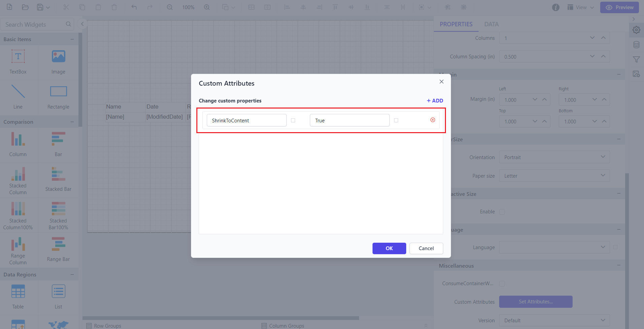644x329 pixels.
Task: Confirm with the OK button
Action: click(389, 248)
